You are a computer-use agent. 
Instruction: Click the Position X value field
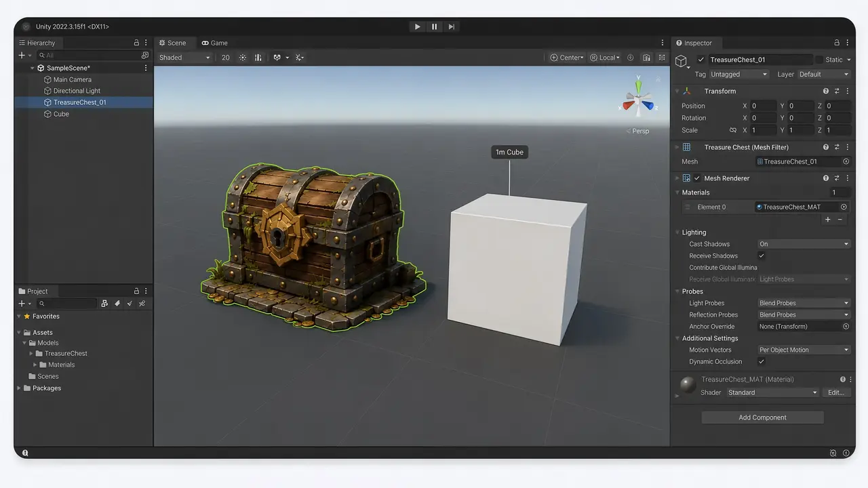point(763,106)
